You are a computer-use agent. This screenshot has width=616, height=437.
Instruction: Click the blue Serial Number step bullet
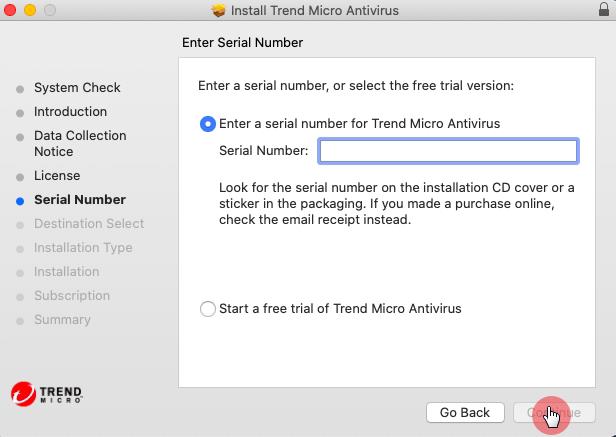click(20, 201)
